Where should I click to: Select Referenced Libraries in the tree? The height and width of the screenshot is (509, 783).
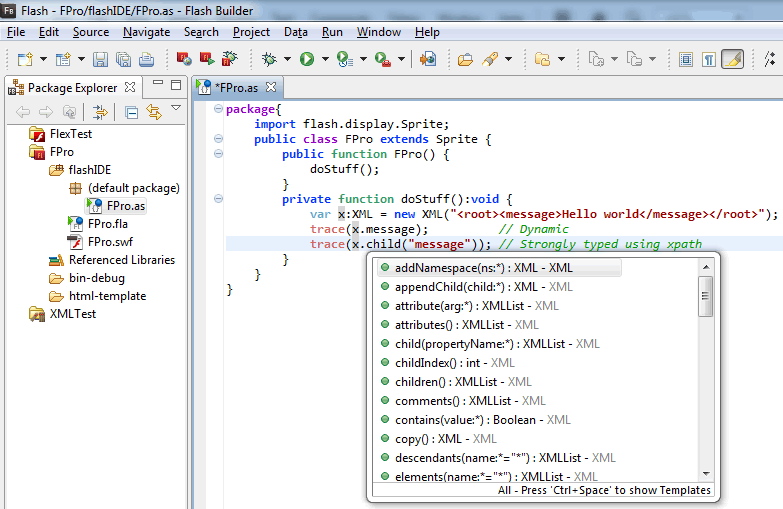tap(122, 260)
